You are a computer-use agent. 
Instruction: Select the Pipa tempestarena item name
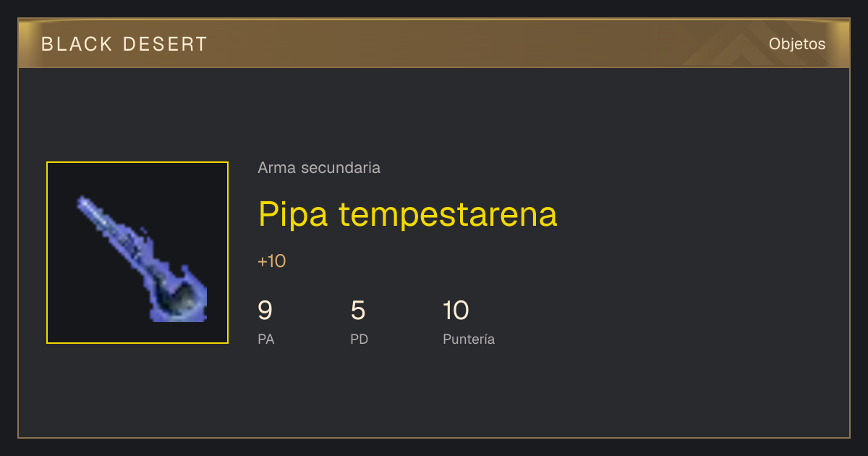[x=408, y=214]
